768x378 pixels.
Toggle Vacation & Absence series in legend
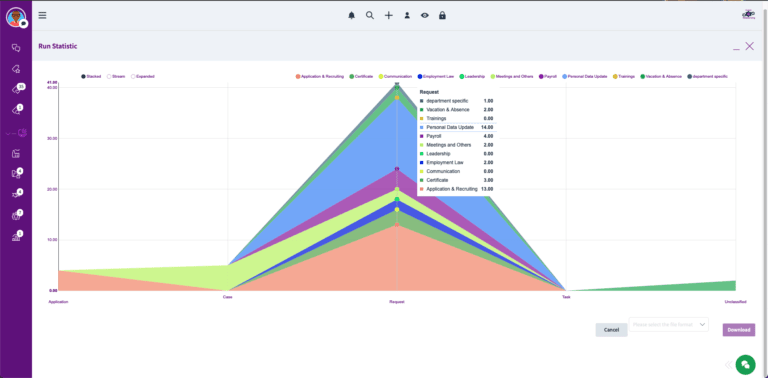click(660, 76)
